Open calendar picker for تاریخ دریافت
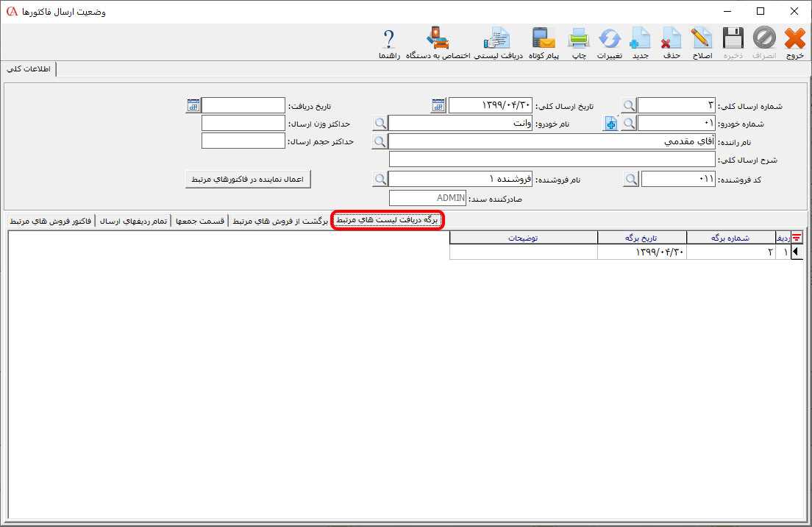The height and width of the screenshot is (527, 812). 193,106
